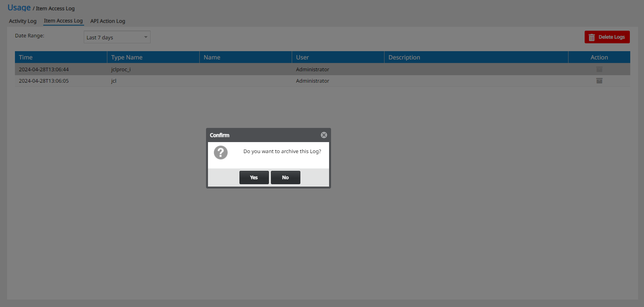Archive the jclproc_i log row icon
The width and height of the screenshot is (644, 307).
point(599,69)
